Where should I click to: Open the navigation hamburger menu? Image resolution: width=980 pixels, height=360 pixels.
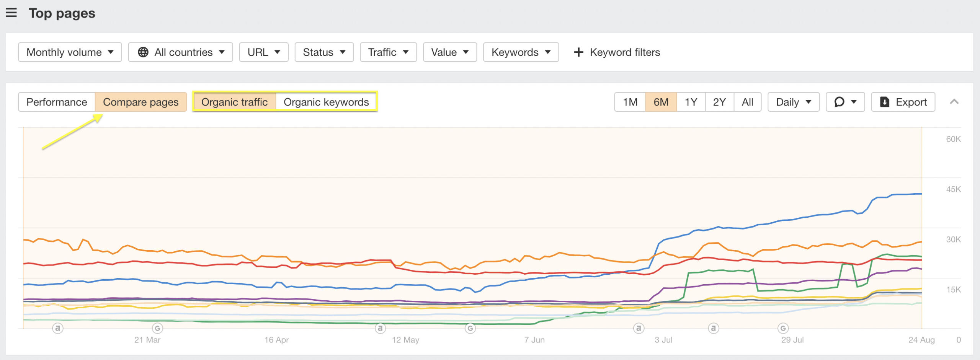coord(11,13)
